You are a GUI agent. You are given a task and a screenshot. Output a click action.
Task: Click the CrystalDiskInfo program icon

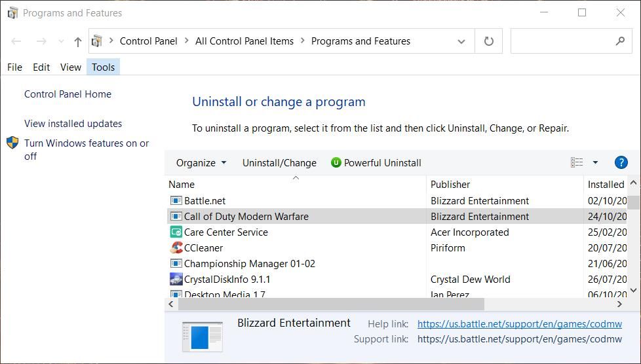tap(176, 279)
